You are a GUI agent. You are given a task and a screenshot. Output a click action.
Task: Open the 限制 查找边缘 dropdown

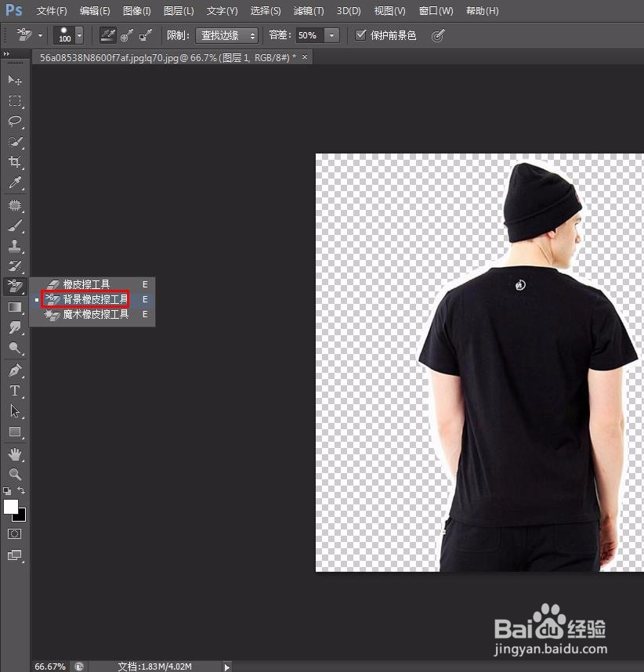(x=226, y=35)
